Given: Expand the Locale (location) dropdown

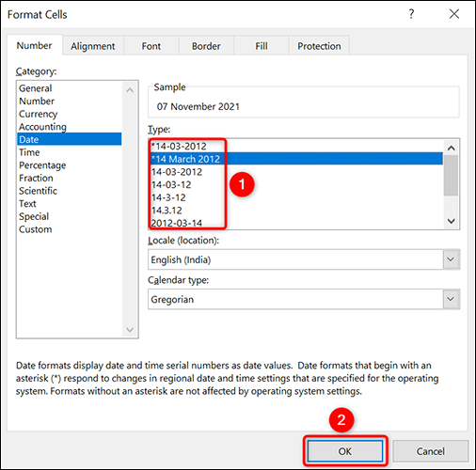Looking at the screenshot, I should click(x=451, y=259).
